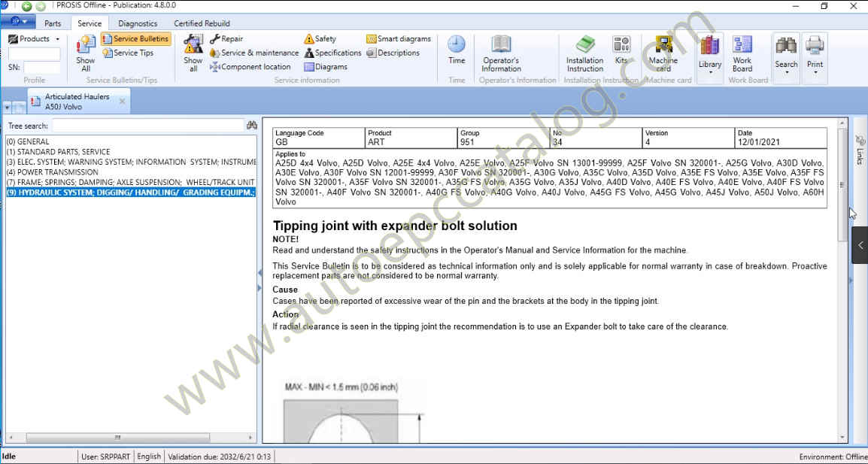Click English in status bar
This screenshot has height=464, width=868.
pyautogui.click(x=149, y=456)
